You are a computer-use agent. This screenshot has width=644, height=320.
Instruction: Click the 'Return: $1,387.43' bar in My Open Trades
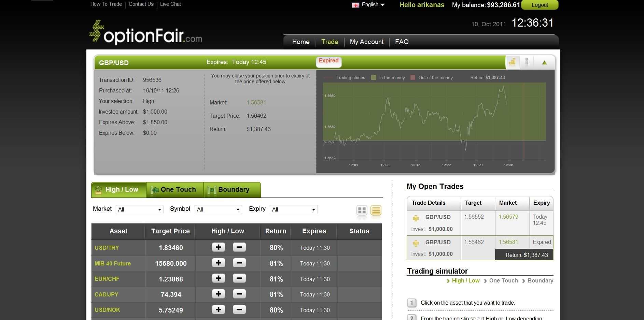524,255
